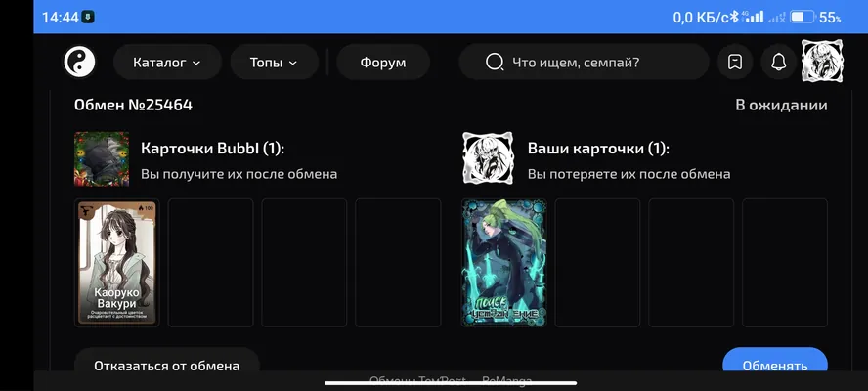
Task: Click 'Вы получите их после обмена' text
Action: [x=239, y=174]
